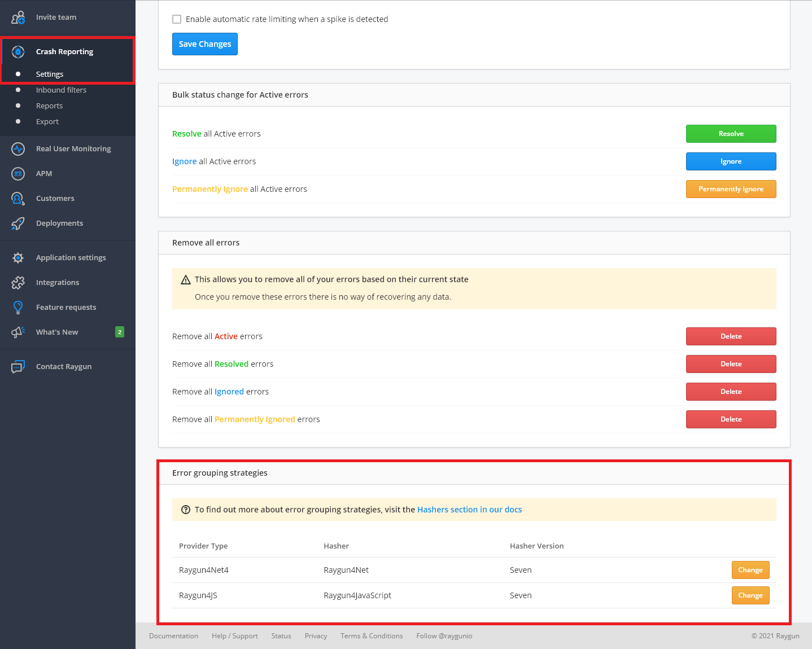Click the Real User Monitoring pulse icon
Image resolution: width=812 pixels, height=649 pixels.
coord(18,149)
